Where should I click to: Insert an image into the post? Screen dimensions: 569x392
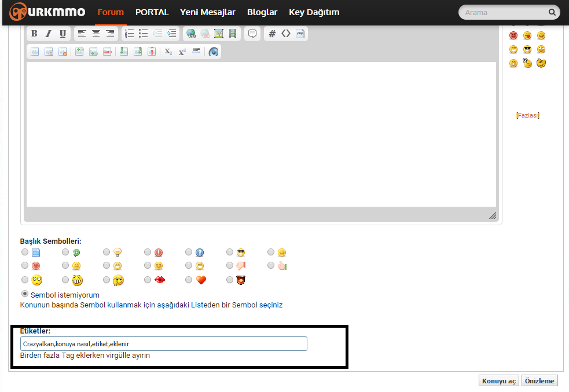click(x=219, y=34)
